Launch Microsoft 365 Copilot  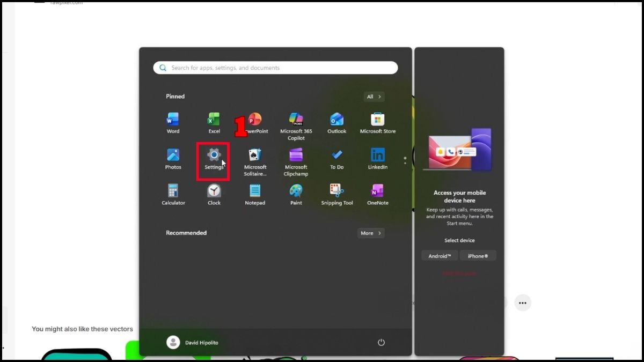coord(296,127)
